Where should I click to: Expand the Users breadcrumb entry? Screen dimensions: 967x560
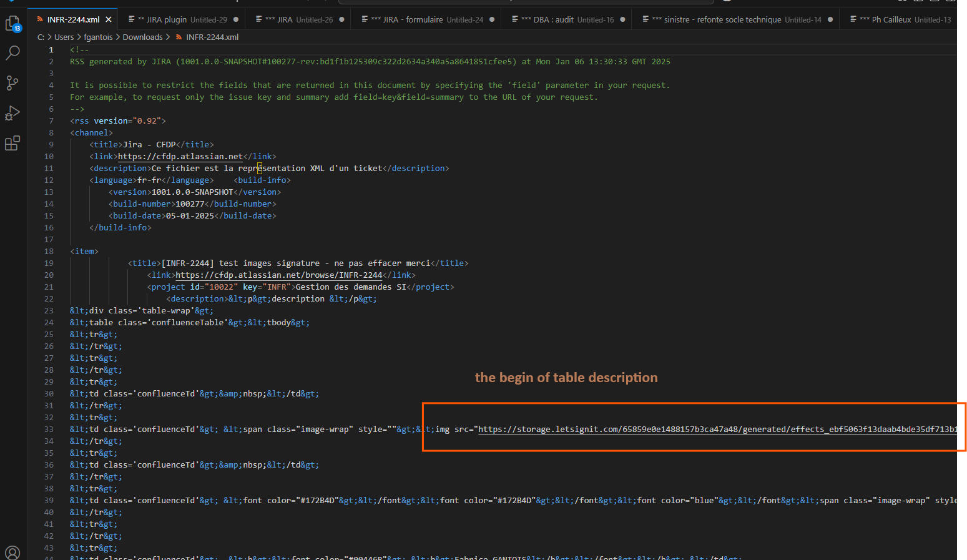64,37
